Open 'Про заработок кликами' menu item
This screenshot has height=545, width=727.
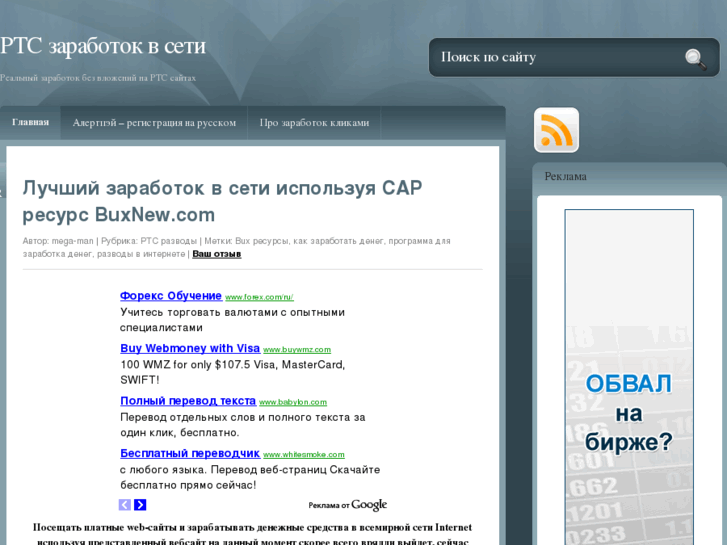(x=314, y=122)
